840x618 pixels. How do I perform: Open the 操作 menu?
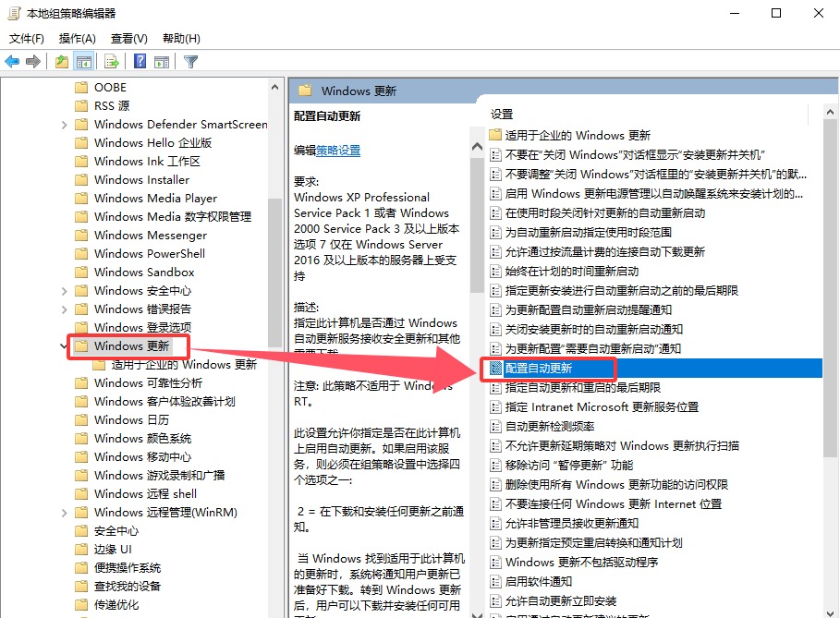click(x=78, y=38)
